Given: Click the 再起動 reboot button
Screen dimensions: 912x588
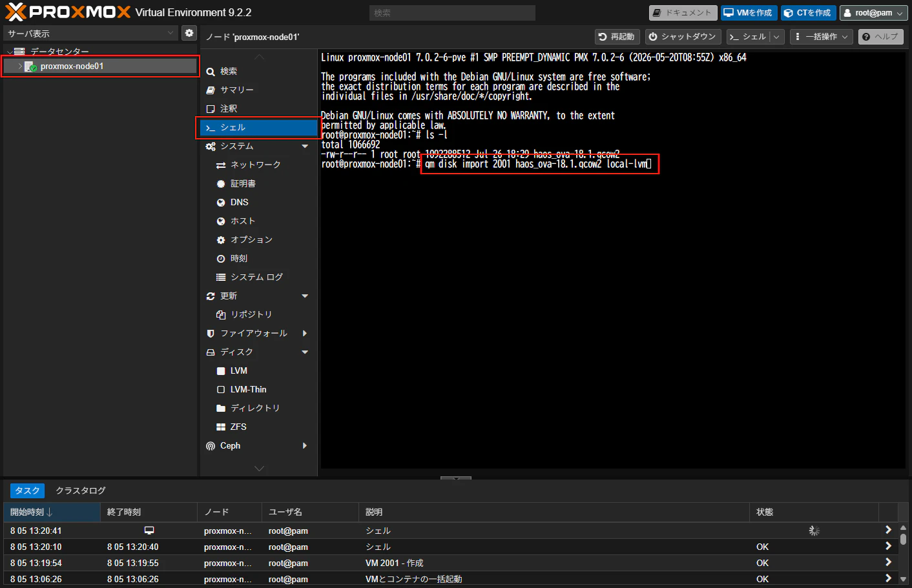Looking at the screenshot, I should point(617,37).
